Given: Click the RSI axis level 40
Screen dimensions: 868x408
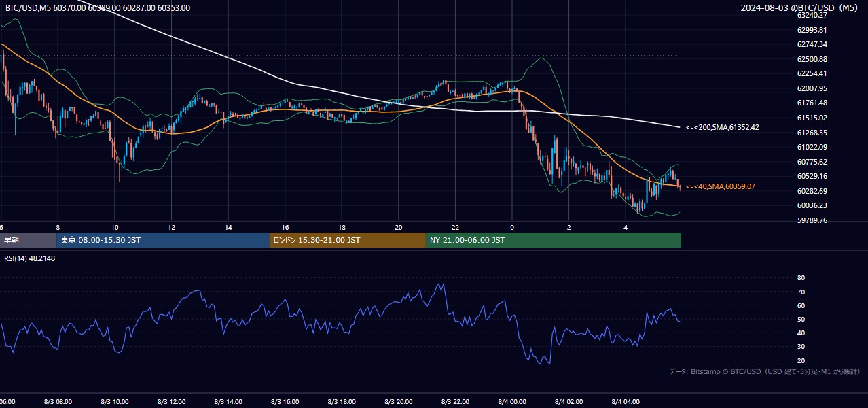Looking at the screenshot, I should pyautogui.click(x=801, y=333).
